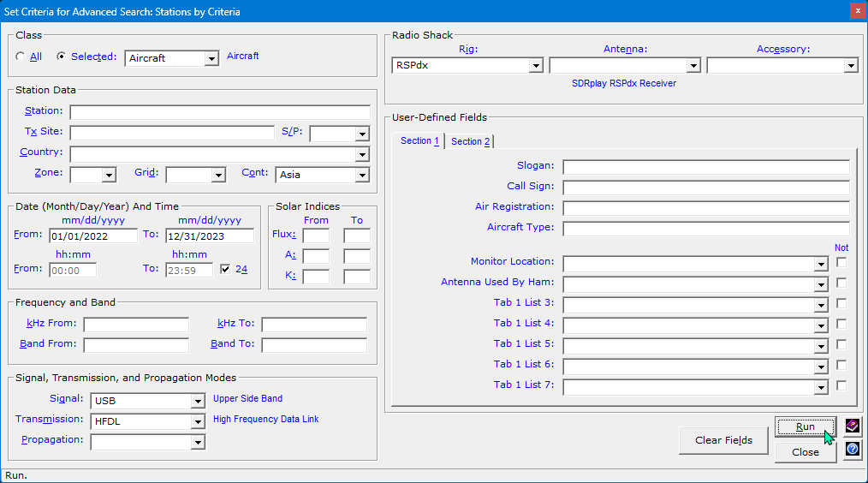Image resolution: width=868 pixels, height=483 pixels.
Task: Select the All class radio button
Action: coord(21,57)
